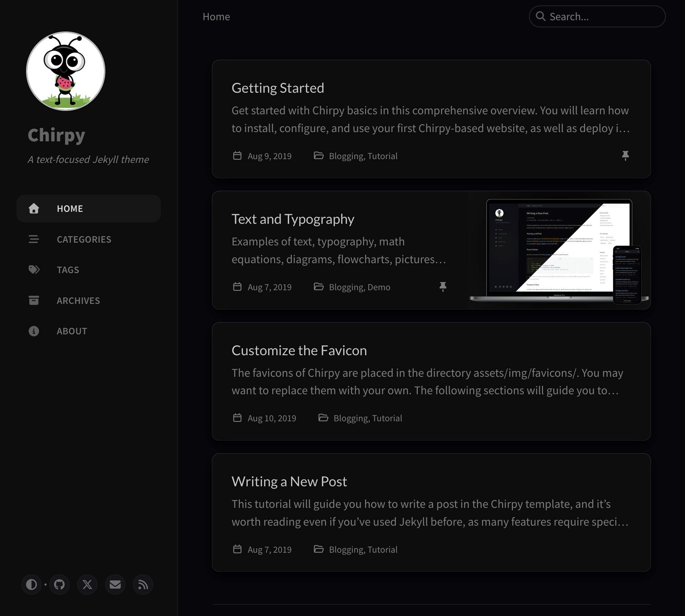The image size is (685, 616).
Task: Click the info icon beside ABOUT
Action: pos(34,331)
